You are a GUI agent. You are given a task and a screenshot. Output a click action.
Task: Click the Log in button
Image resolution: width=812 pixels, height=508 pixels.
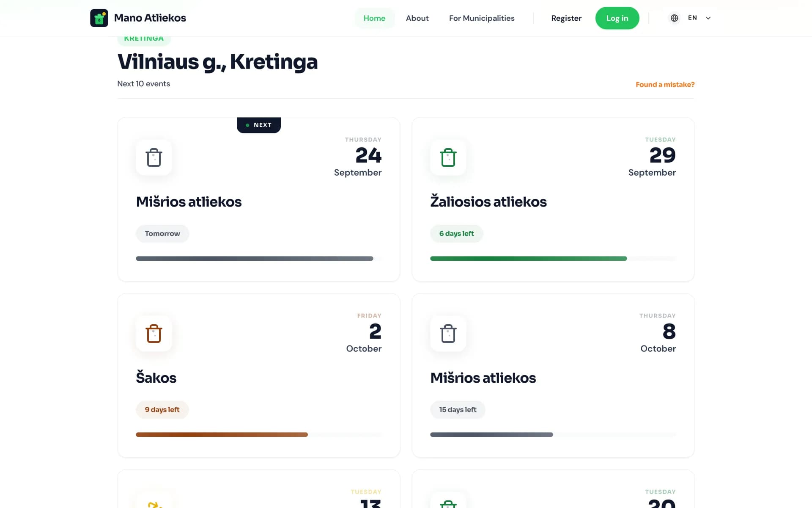tap(617, 18)
